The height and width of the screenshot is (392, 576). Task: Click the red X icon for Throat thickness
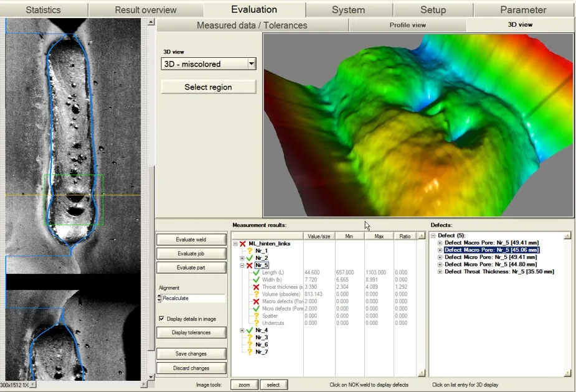256,287
